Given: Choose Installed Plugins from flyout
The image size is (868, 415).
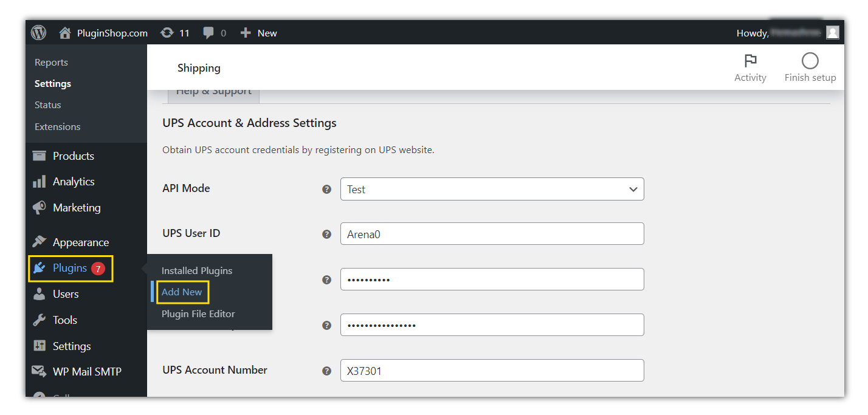Looking at the screenshot, I should tap(197, 270).
